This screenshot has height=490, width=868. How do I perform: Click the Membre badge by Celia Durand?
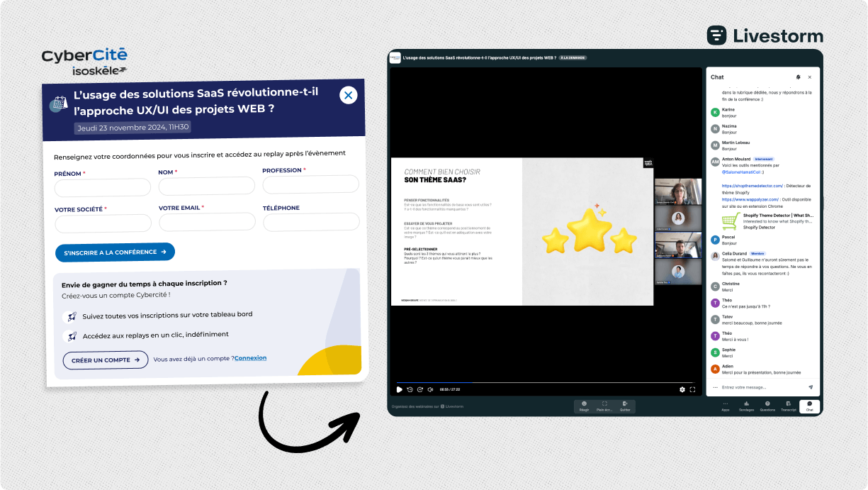[x=758, y=253]
